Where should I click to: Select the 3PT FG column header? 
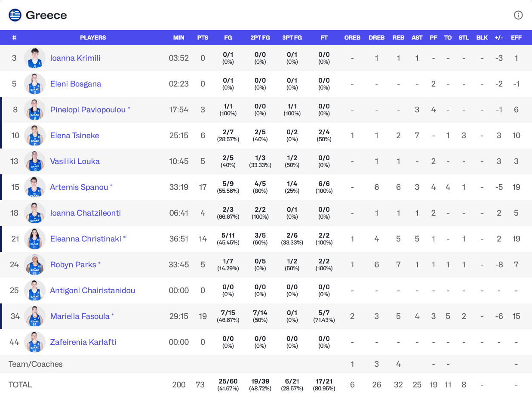click(x=292, y=37)
